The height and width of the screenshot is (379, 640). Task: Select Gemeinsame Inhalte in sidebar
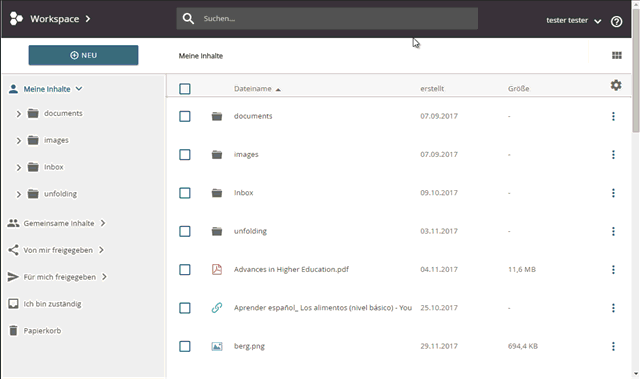59,223
